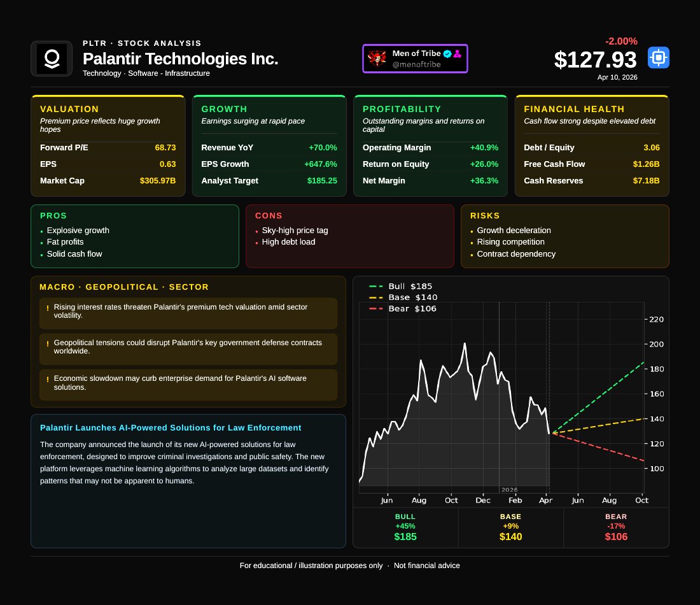
Task: Click the Base $140 legend entry
Action: [x=403, y=297]
